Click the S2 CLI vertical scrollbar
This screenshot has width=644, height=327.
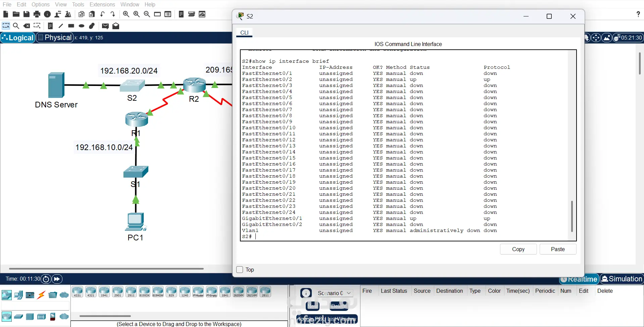572,216
